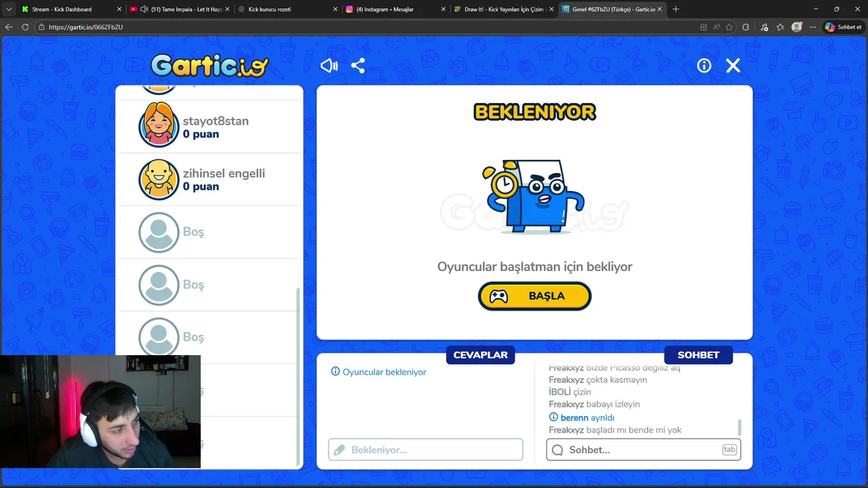Screen dimensions: 868x488
Task: Go back in browser history
Action: 9,27
